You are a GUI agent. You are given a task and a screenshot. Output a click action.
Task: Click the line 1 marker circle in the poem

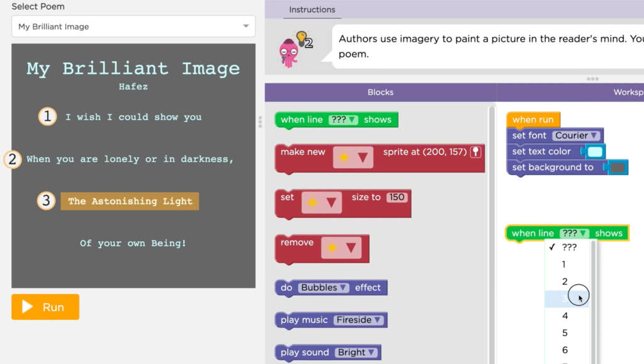[x=47, y=117]
